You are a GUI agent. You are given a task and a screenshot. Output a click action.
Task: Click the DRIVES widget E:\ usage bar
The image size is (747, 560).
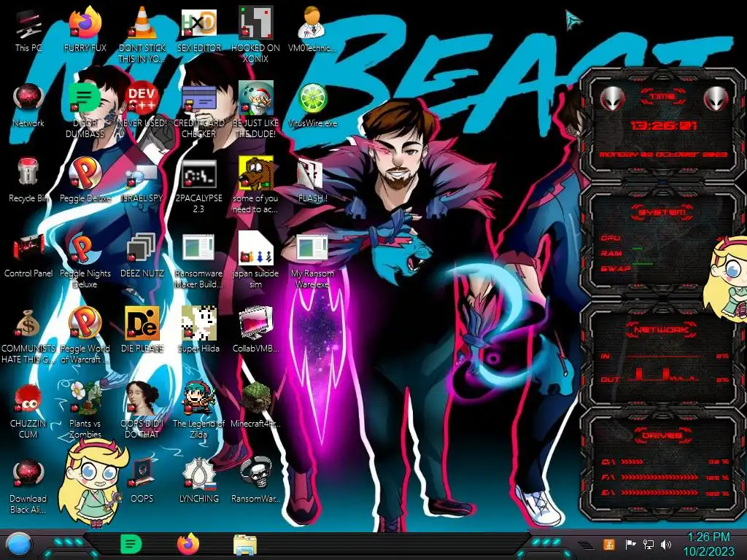pos(659,493)
